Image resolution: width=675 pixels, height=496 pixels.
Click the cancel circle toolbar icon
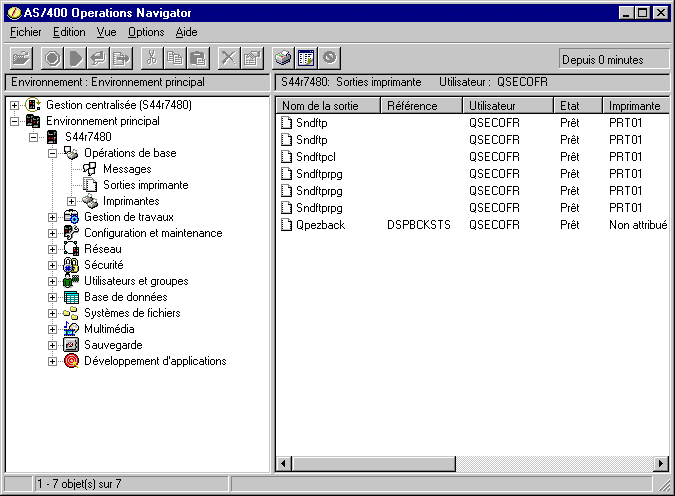pyautogui.click(x=329, y=58)
